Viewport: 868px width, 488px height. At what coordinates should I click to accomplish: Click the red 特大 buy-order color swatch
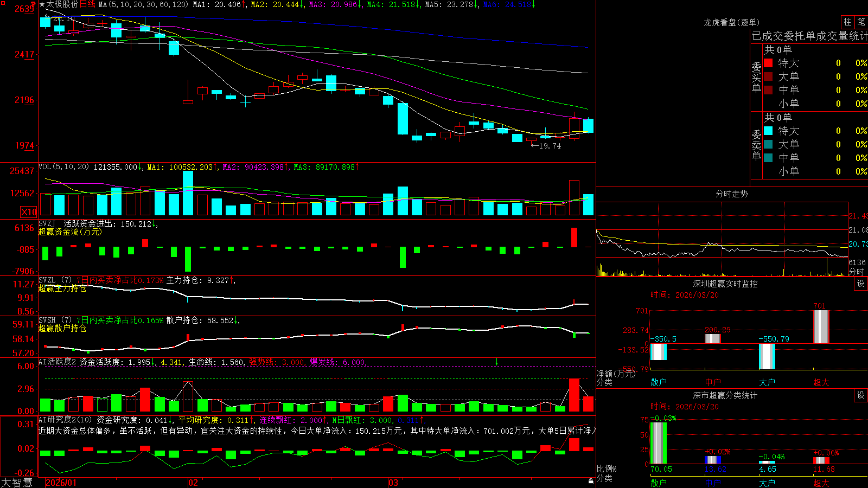768,63
